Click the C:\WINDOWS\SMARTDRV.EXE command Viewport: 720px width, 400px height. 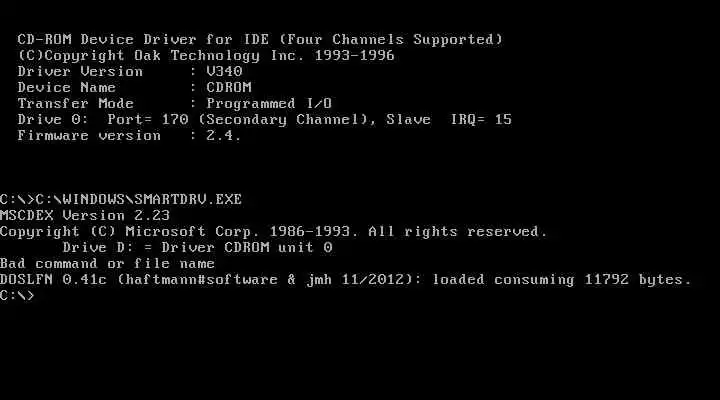point(139,200)
